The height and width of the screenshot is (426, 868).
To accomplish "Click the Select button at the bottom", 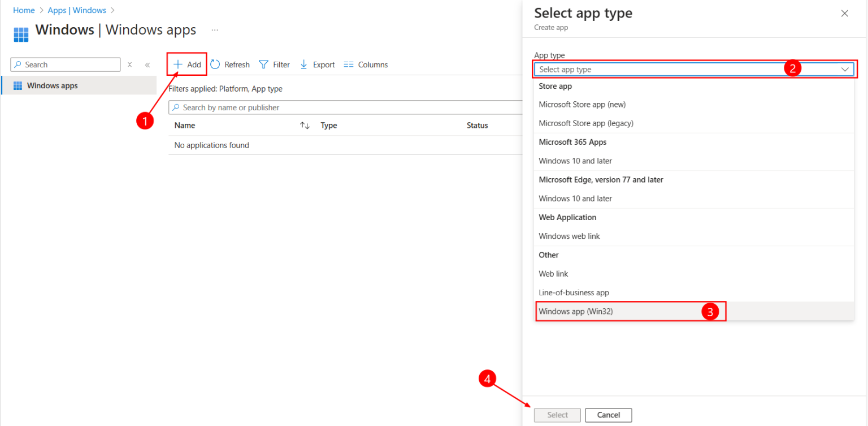I will [557, 415].
